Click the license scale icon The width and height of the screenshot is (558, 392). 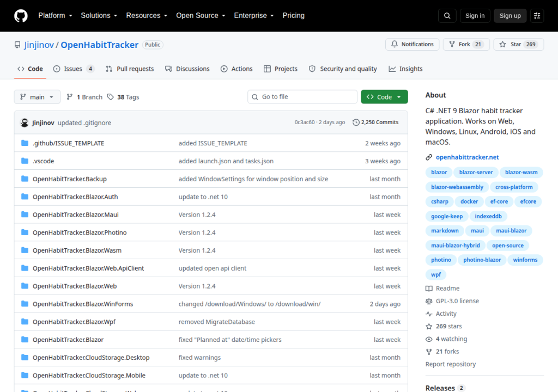click(429, 301)
